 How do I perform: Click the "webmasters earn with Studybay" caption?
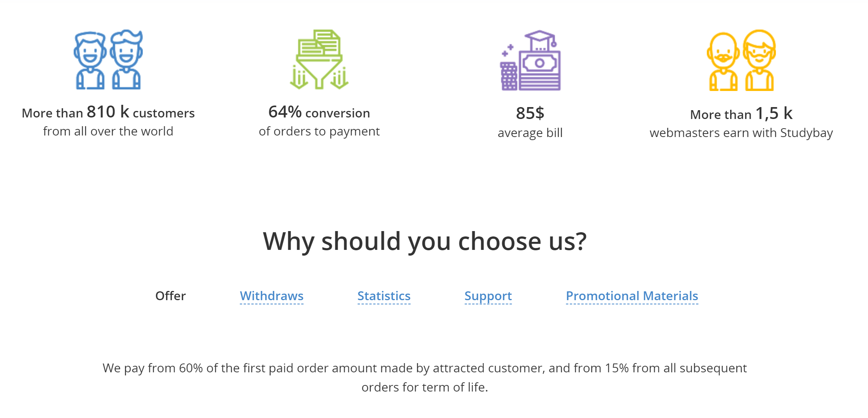(741, 133)
